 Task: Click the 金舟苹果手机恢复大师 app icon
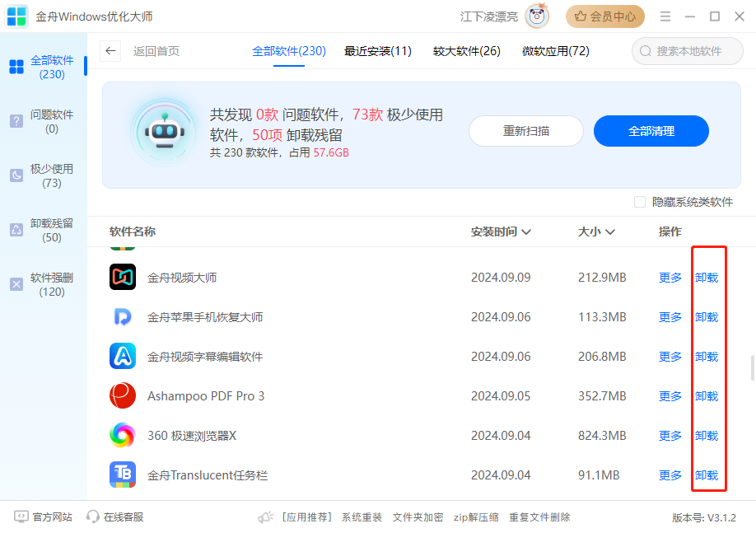click(123, 316)
